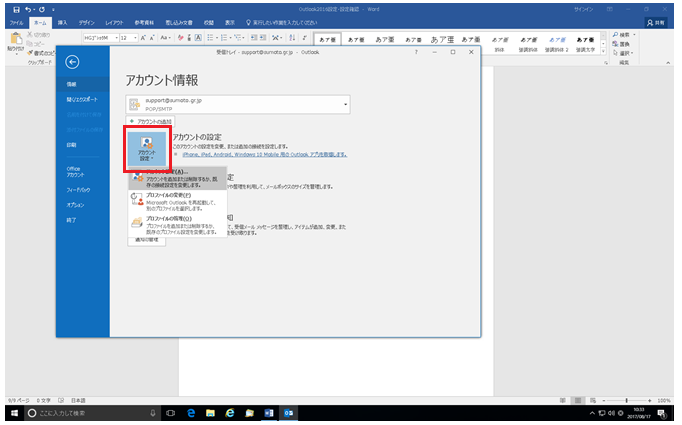The height and width of the screenshot is (425, 682).
Task: Click the back arrow in Outlook backstage
Action: 72,62
